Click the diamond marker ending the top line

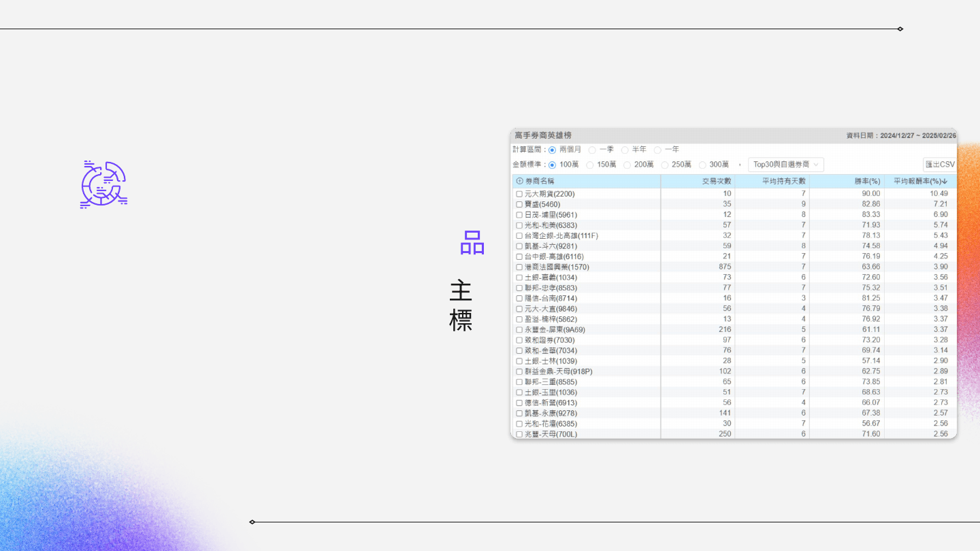900,29
